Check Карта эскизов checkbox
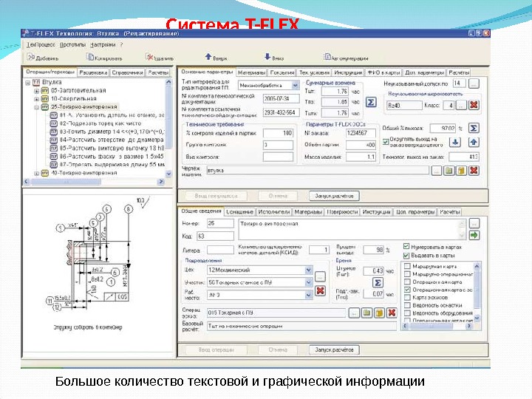This screenshot has height=399, width=532. click(x=408, y=297)
